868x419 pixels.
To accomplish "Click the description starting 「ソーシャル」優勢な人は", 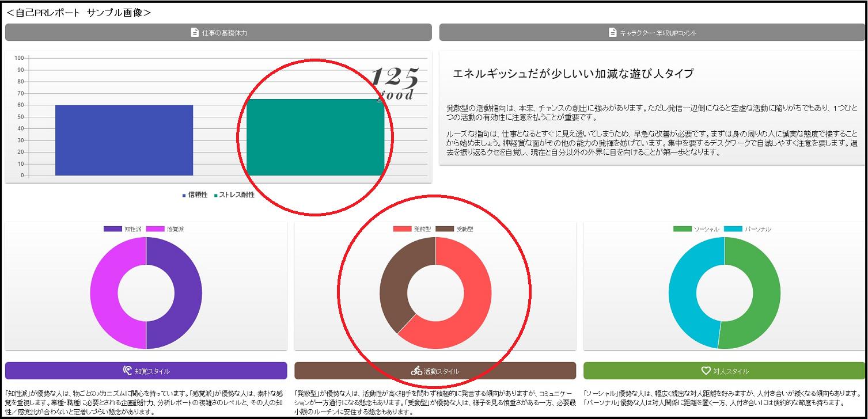I will (723, 398).
